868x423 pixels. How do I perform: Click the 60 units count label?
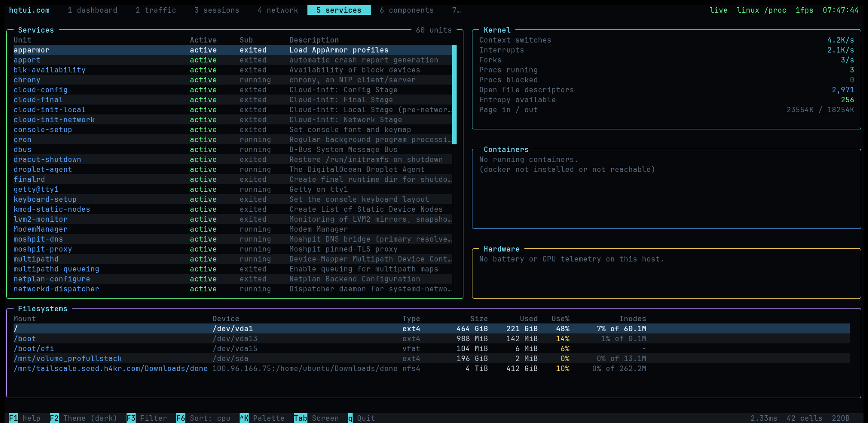click(x=434, y=30)
